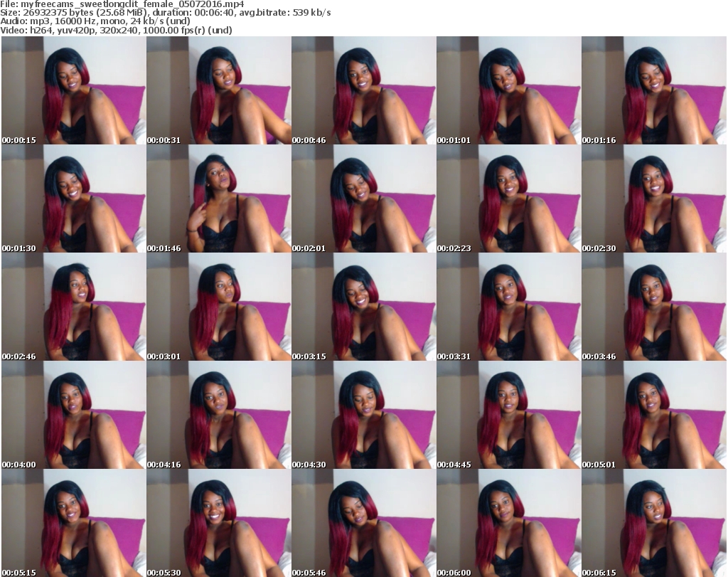Open the thumbnail marked 00:02:01
The width and height of the screenshot is (728, 577).
363,198
